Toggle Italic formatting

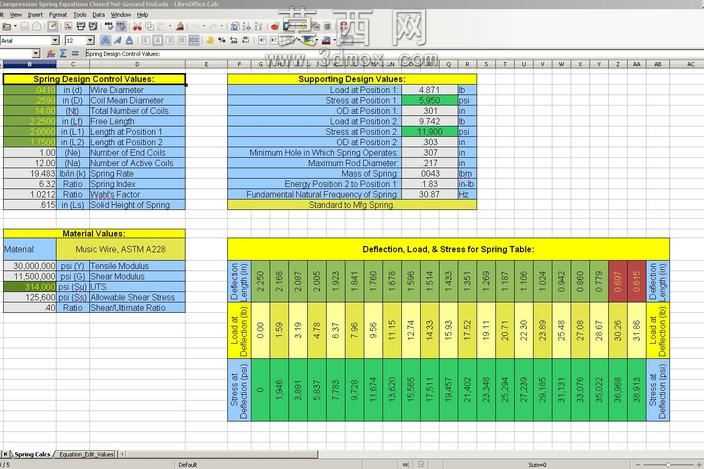[x=117, y=40]
